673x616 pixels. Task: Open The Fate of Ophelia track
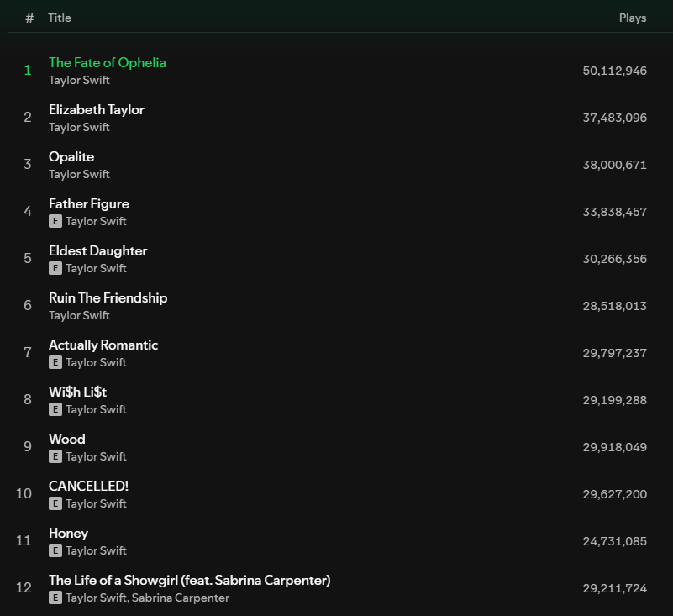click(108, 63)
